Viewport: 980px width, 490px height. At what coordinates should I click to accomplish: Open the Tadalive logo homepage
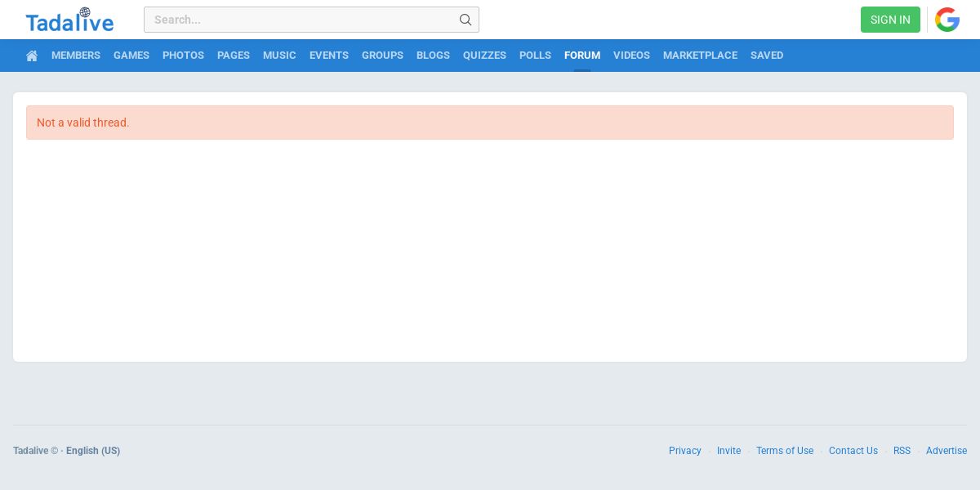pyautogui.click(x=69, y=20)
